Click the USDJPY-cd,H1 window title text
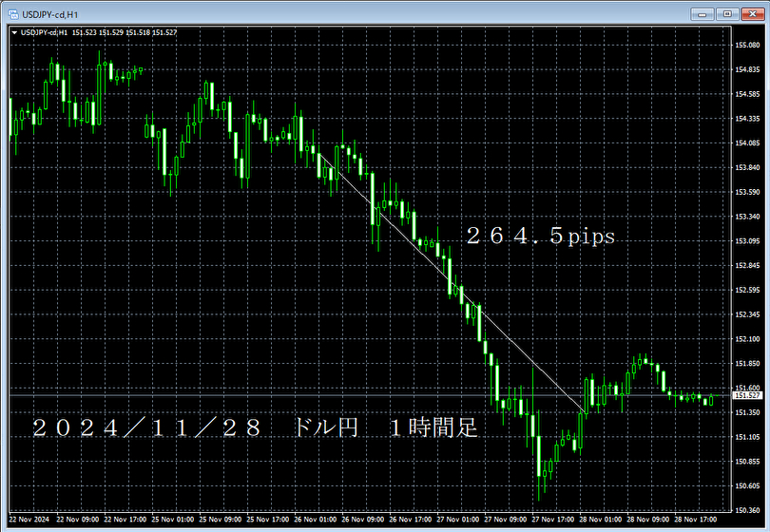The width and height of the screenshot is (770, 532). point(50,14)
